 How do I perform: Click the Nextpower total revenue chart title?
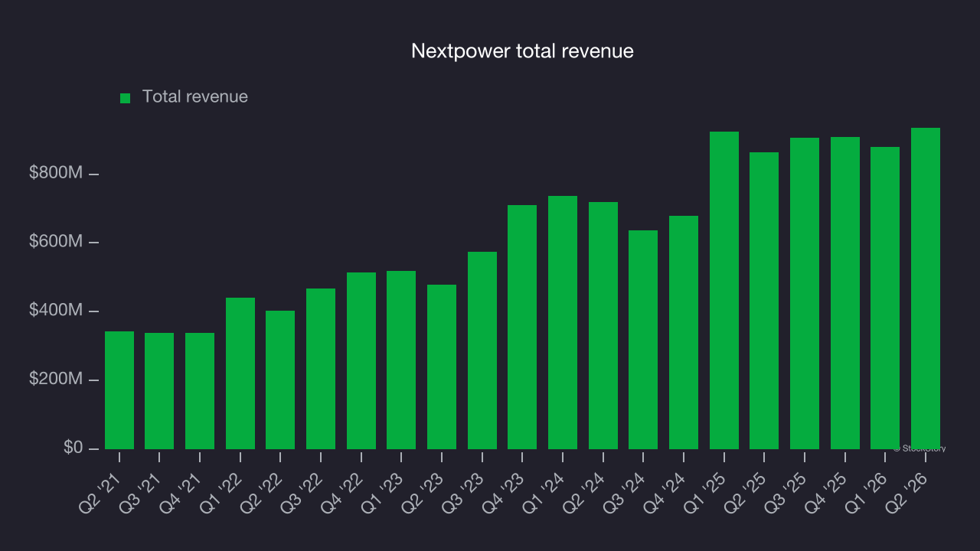522,51
